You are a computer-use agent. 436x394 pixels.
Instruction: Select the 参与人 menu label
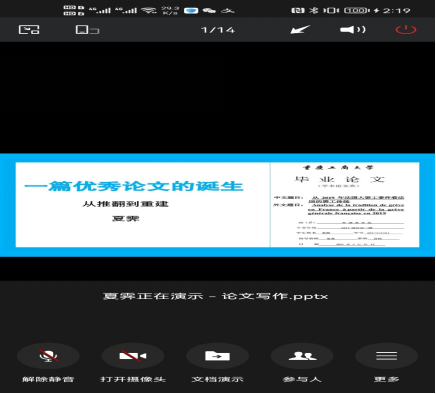pyautogui.click(x=302, y=379)
